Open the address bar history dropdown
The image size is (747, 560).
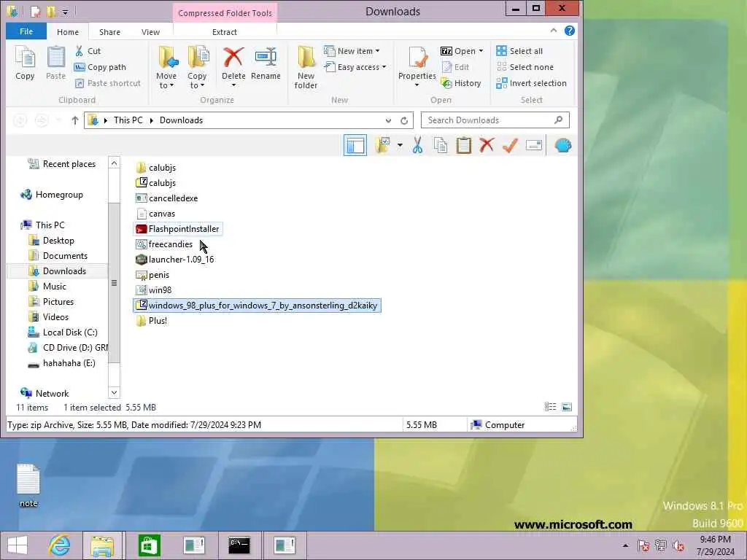388,120
